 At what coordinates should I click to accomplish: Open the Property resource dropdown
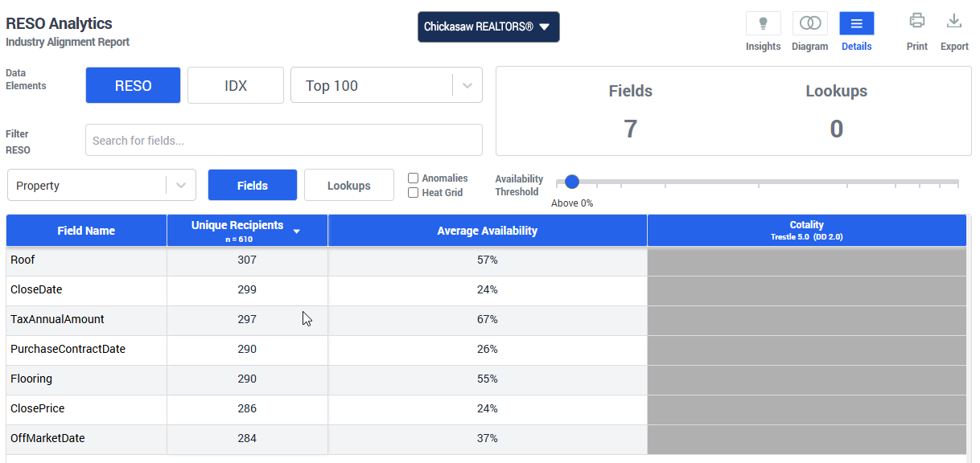[x=101, y=185]
